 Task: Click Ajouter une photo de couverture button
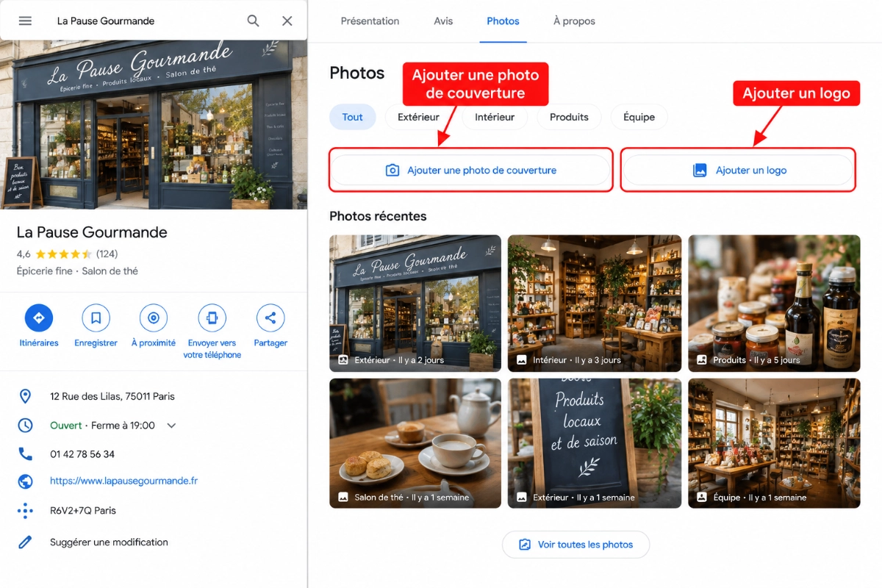click(470, 170)
